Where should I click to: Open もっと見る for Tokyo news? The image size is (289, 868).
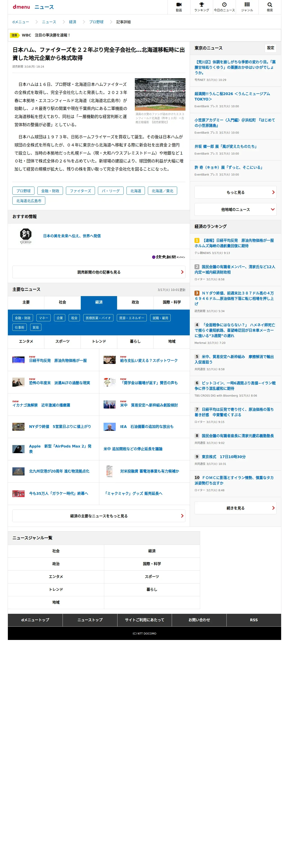[x=235, y=192]
